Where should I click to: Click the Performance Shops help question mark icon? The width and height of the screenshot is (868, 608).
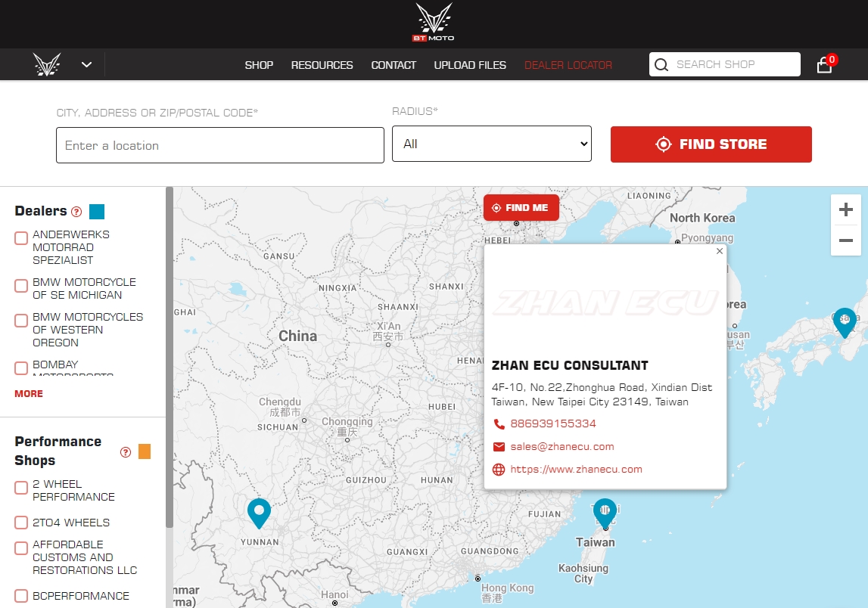(126, 452)
